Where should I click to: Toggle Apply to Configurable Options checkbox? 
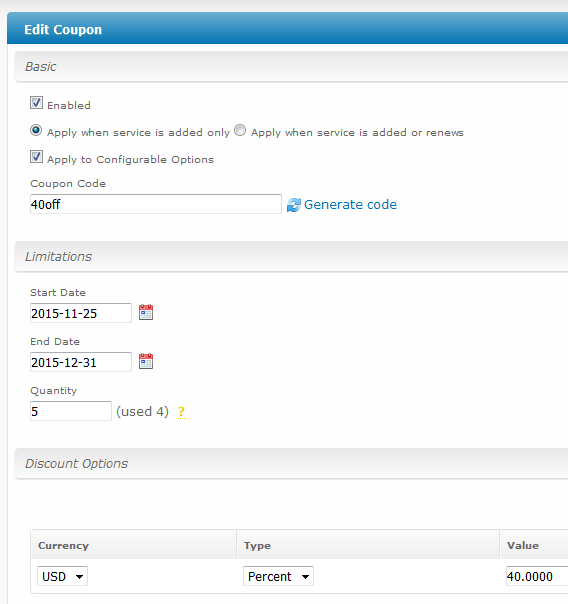tap(37, 157)
